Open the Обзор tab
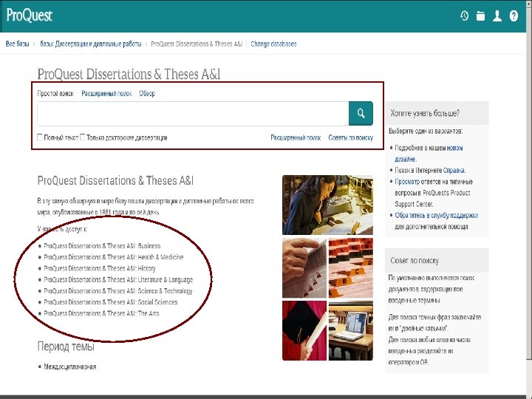The image size is (532, 399). coord(147,93)
